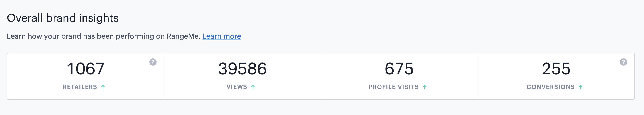Viewport: 644px width, 115px height.
Task: Click the PROFILE VISITS label
Action: 394,87
